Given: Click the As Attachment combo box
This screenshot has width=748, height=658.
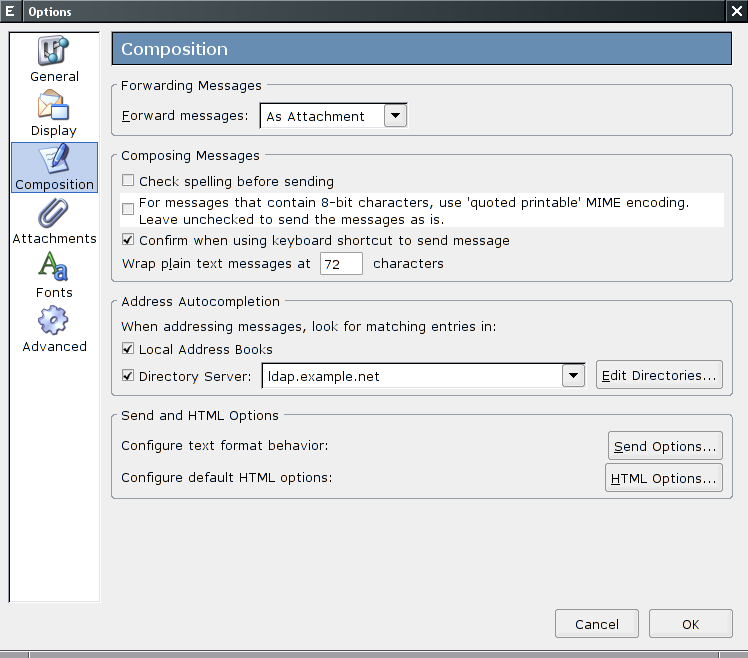Looking at the screenshot, I should tap(333, 115).
